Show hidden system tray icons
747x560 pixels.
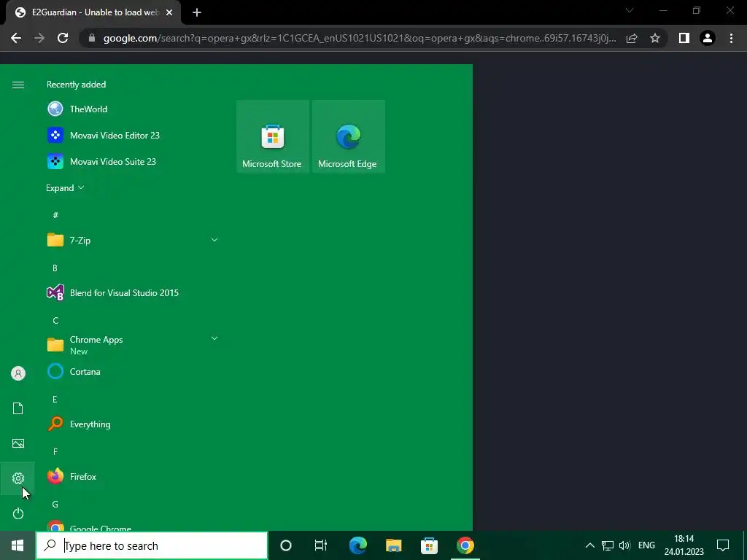589,545
